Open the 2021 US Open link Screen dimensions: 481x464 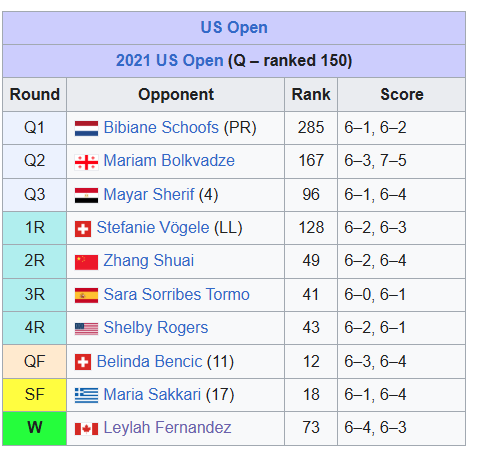point(169,61)
